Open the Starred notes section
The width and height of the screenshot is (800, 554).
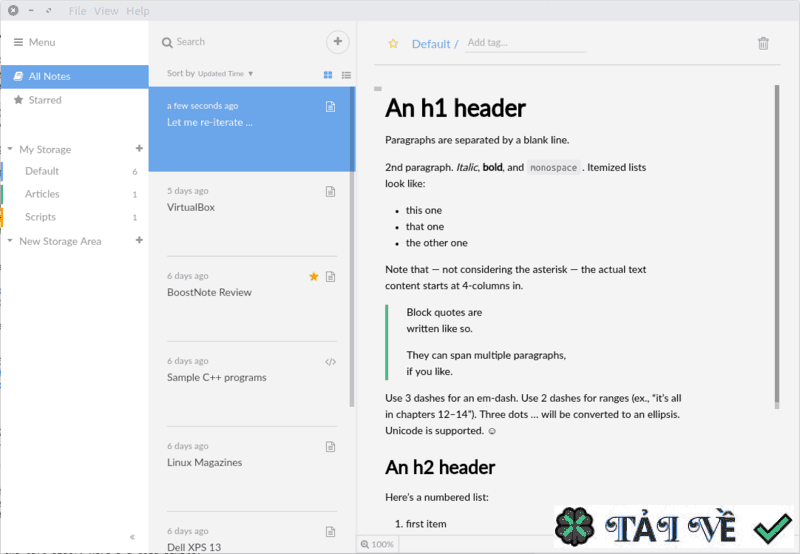tap(74, 100)
